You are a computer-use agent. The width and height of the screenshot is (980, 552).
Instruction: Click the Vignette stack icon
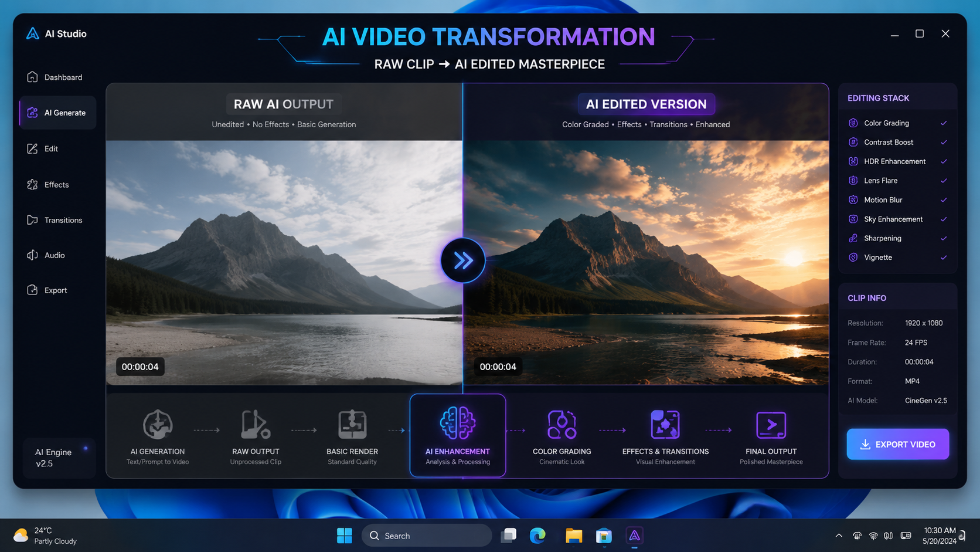tap(853, 258)
